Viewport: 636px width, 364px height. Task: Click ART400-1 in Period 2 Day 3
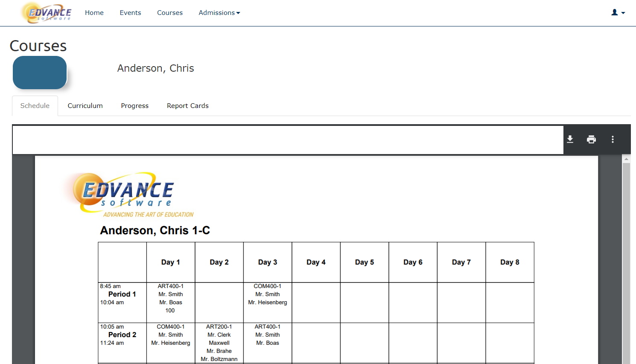tap(268, 327)
